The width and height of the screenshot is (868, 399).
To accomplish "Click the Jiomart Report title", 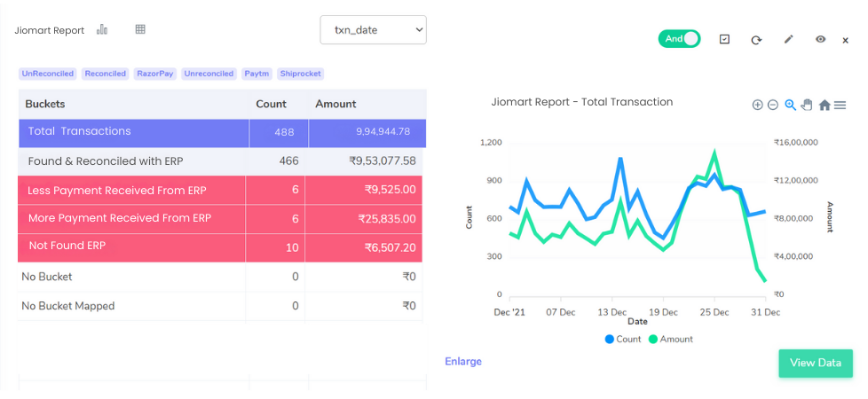I will coord(50,30).
